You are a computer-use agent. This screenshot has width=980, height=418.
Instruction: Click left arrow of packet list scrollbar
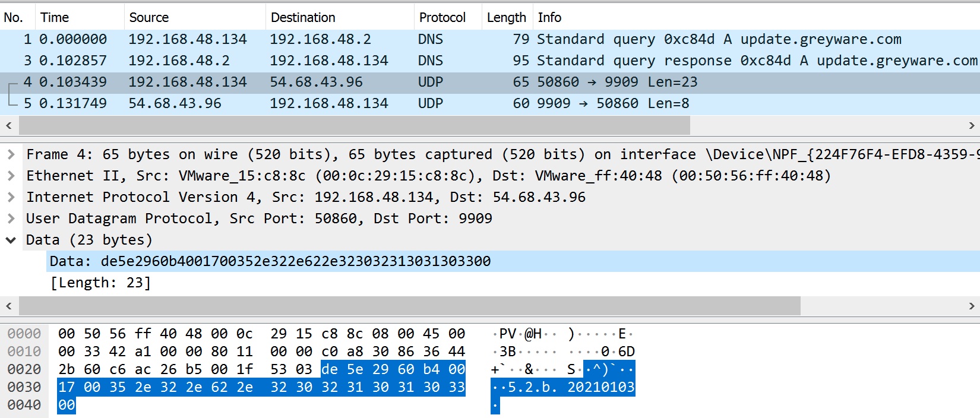point(8,125)
